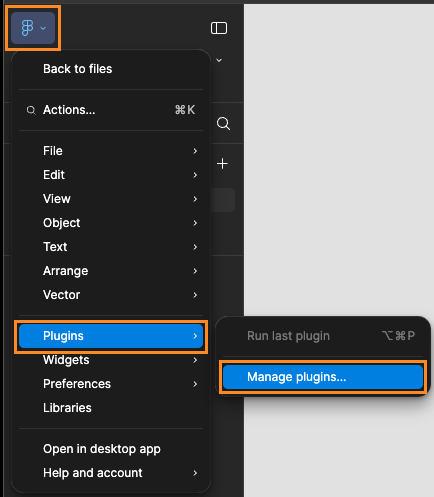434x497 pixels.
Task: Click the Figma logo main menu button
Action: pos(33,28)
